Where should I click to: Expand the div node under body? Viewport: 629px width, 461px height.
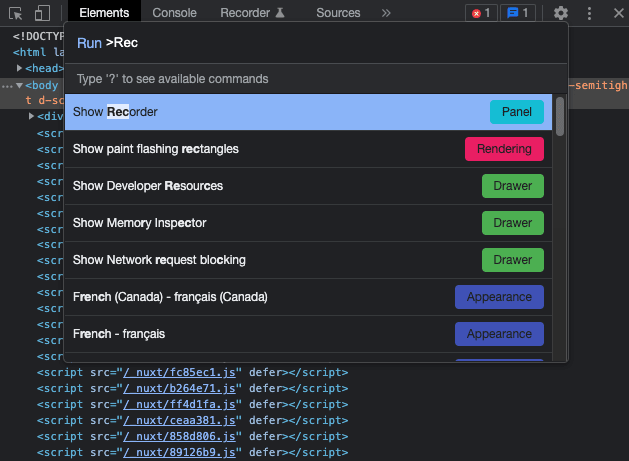pos(31,116)
